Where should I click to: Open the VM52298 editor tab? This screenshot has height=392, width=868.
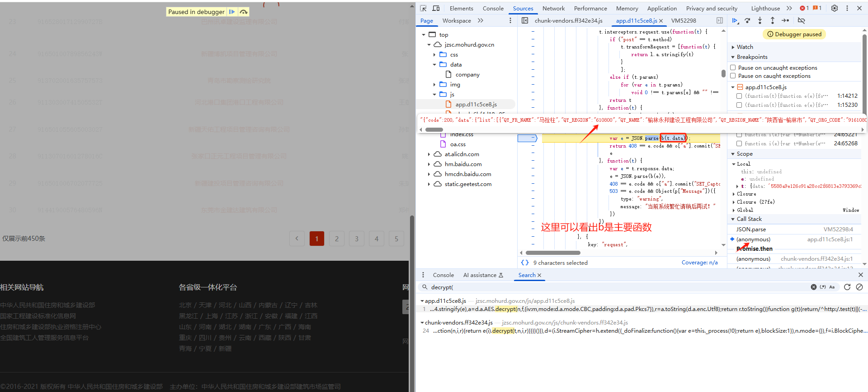point(684,20)
